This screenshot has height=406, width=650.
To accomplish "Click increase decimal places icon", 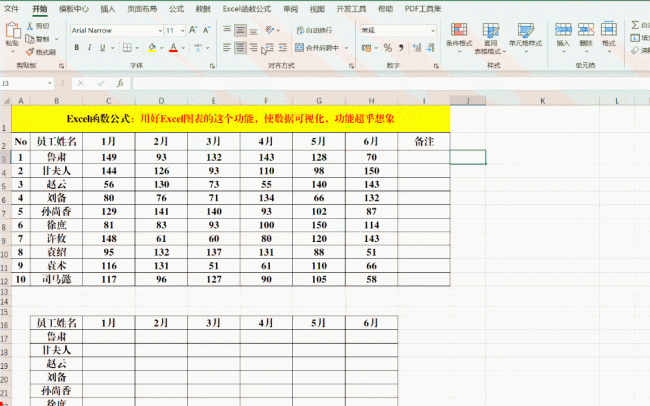I will click(417, 48).
